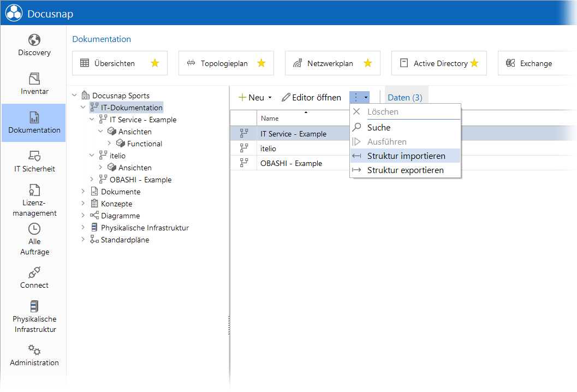Open the Netzwerkplan tile

click(332, 63)
